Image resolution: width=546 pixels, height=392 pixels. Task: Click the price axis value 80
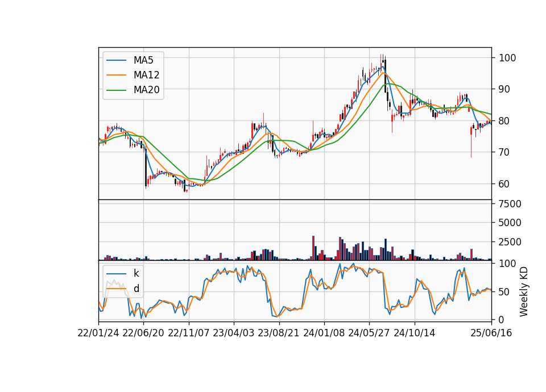coord(504,120)
